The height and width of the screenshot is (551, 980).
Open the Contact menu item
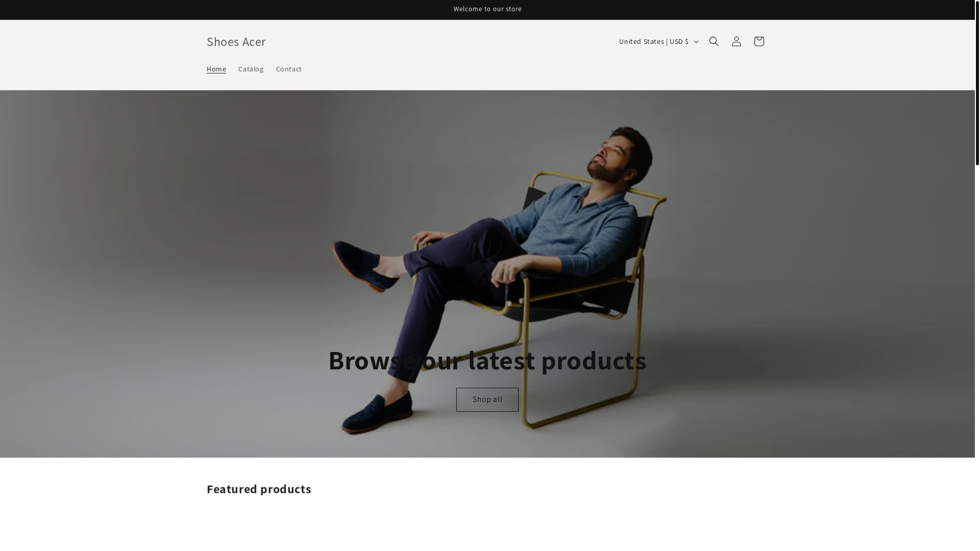pyautogui.click(x=289, y=69)
